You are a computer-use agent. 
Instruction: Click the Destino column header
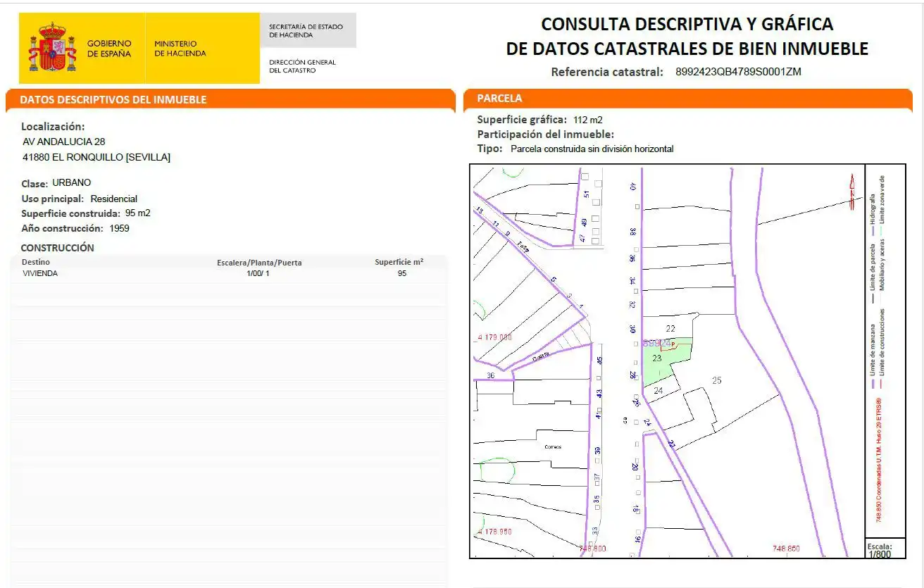tap(36, 262)
